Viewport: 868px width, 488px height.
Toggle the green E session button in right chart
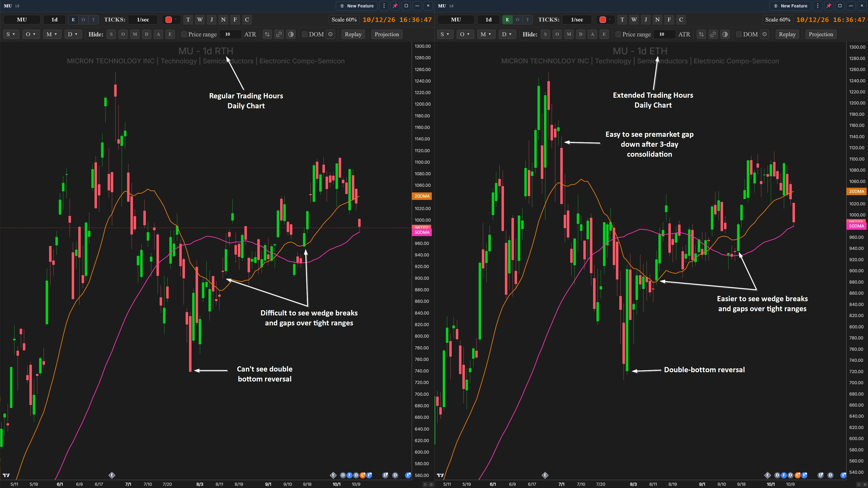pyautogui.click(x=507, y=19)
